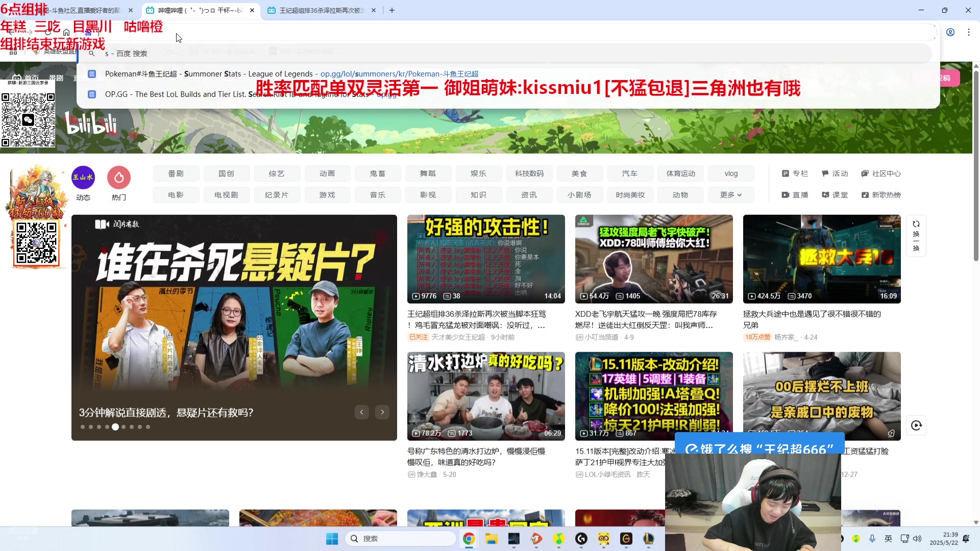Screen dimensions: 980x551
Task: Select the 鬼畜 category
Action: [x=378, y=173]
